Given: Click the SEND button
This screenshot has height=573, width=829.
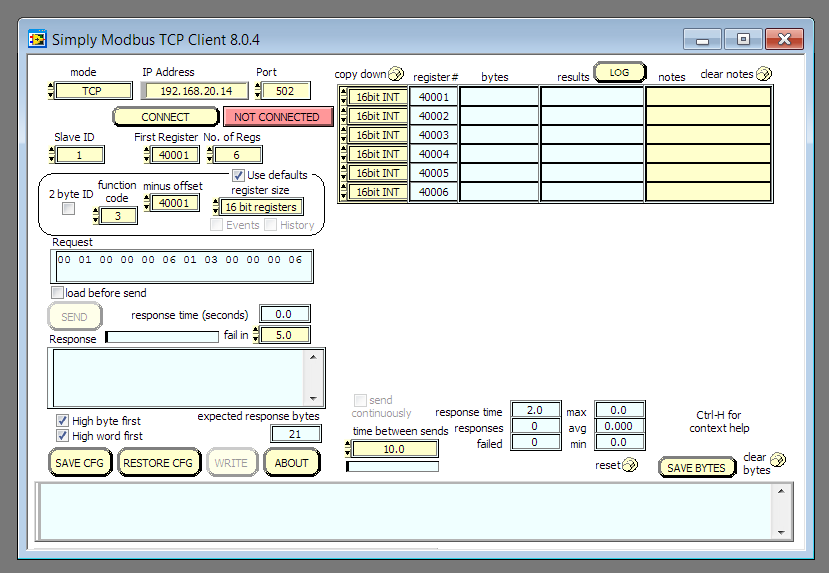Looking at the screenshot, I should (x=75, y=317).
